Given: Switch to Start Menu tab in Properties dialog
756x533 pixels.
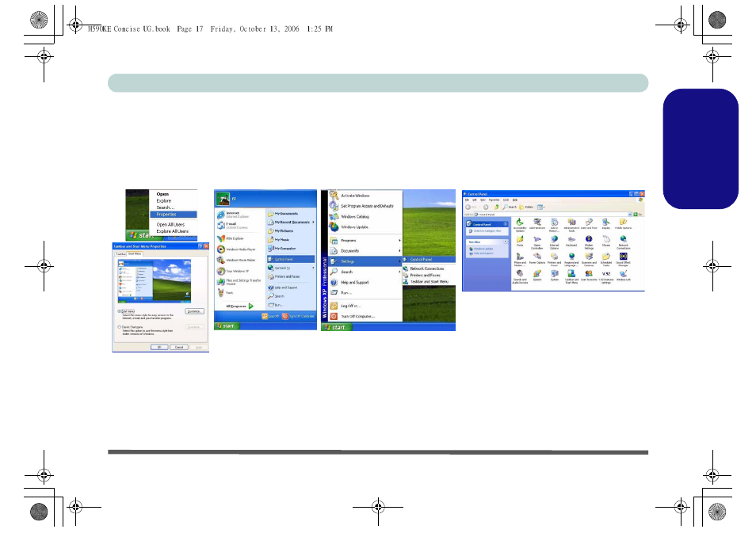Looking at the screenshot, I should [x=135, y=253].
